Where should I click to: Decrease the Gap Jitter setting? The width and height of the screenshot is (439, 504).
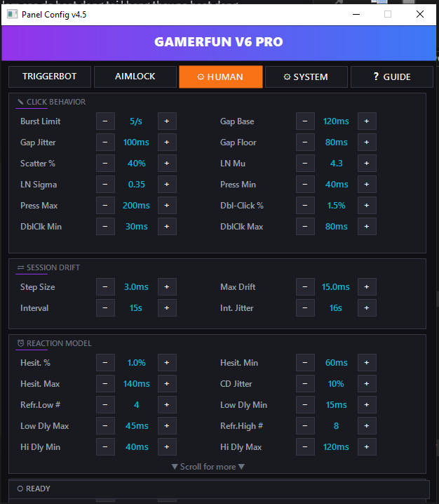[x=105, y=142]
